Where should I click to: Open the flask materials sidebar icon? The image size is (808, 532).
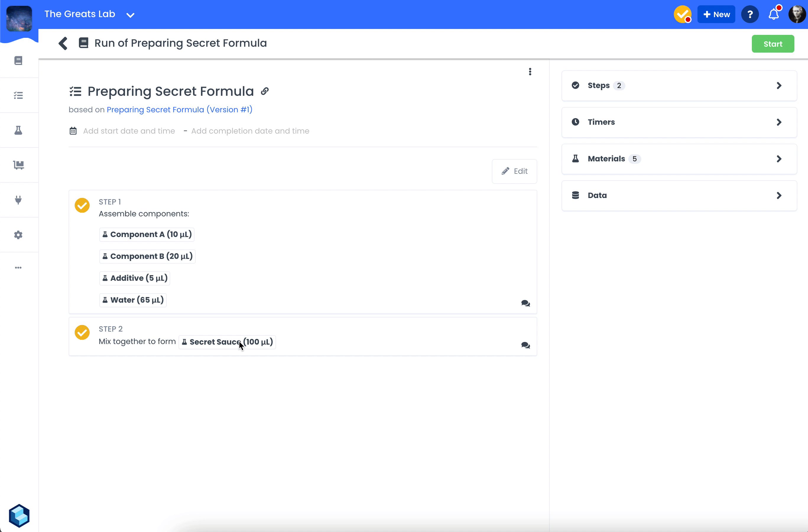[18, 130]
